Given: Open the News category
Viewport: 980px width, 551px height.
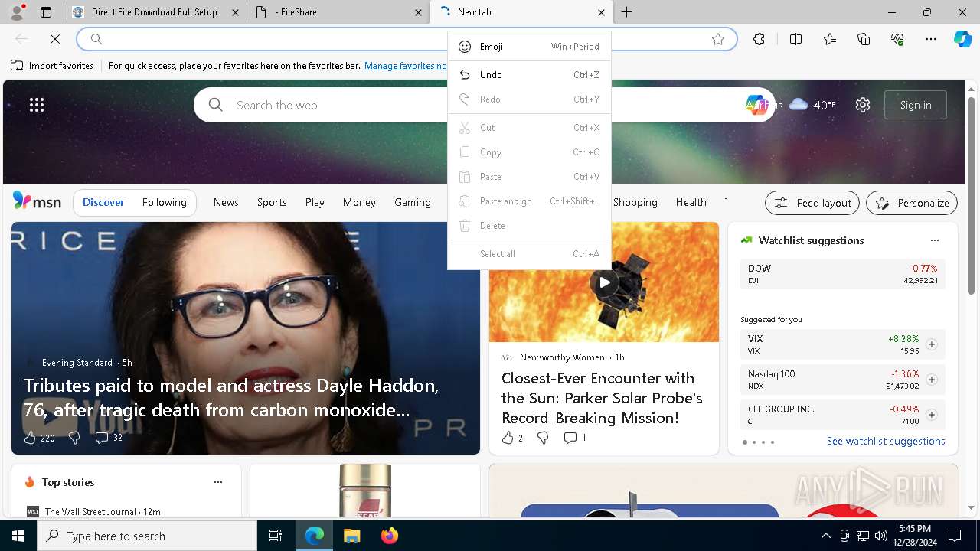Looking at the screenshot, I should 226,202.
